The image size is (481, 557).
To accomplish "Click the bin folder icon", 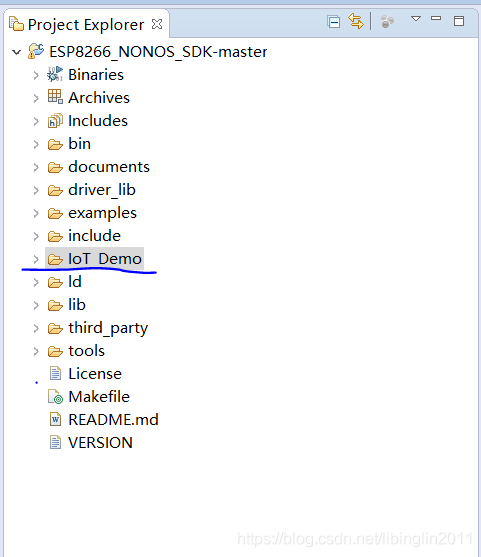I will [x=55, y=145].
